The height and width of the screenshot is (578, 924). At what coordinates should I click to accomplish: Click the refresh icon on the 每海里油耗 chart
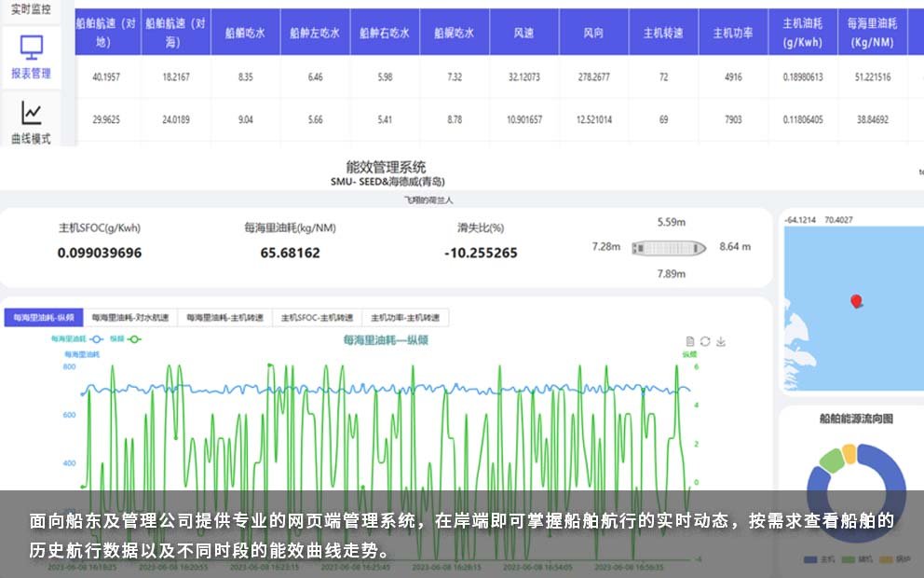705,341
